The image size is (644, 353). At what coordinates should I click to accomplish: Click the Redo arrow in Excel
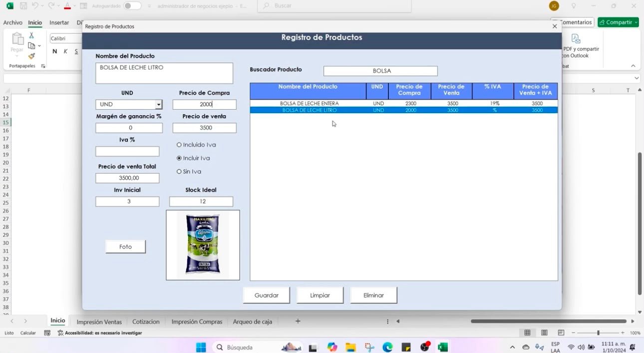(x=51, y=6)
